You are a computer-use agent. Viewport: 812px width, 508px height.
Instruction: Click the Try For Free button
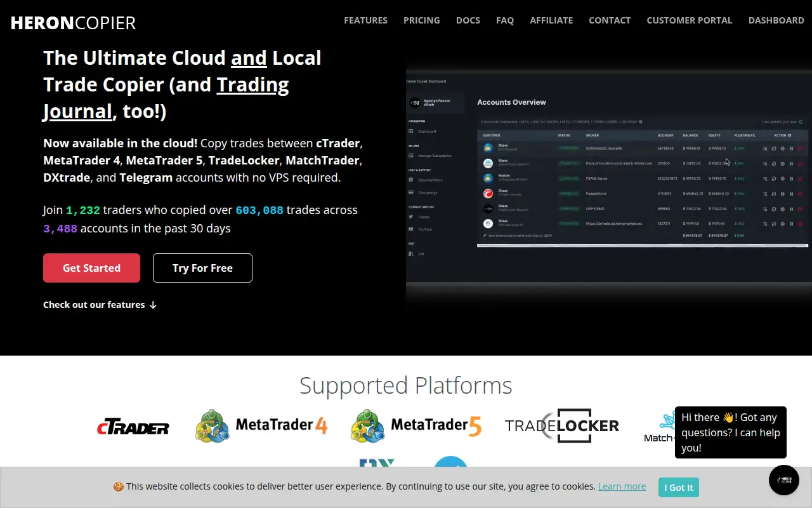tap(202, 268)
